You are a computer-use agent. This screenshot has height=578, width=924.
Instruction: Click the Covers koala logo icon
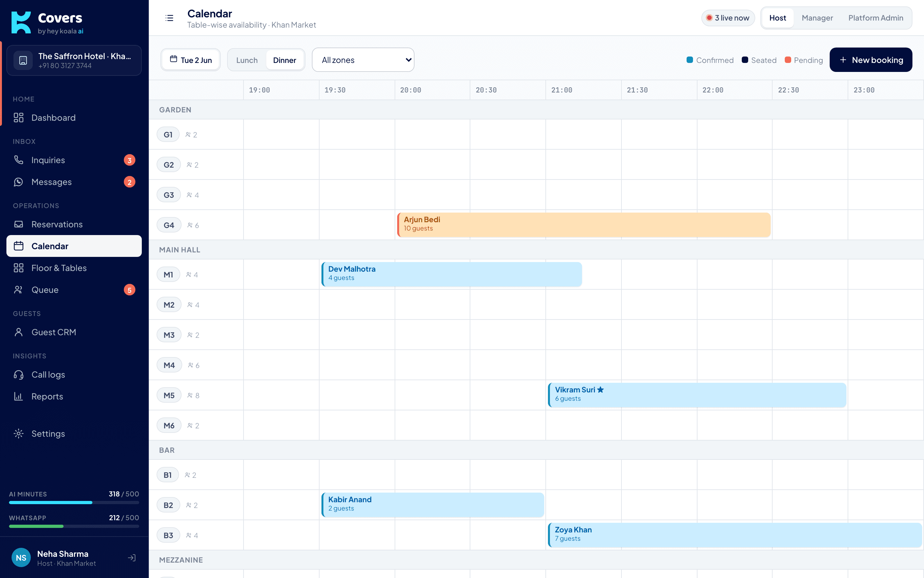click(x=21, y=22)
